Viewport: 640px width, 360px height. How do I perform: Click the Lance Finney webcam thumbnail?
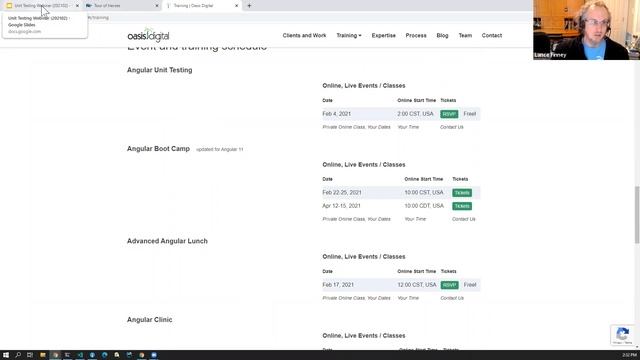[x=587, y=30]
